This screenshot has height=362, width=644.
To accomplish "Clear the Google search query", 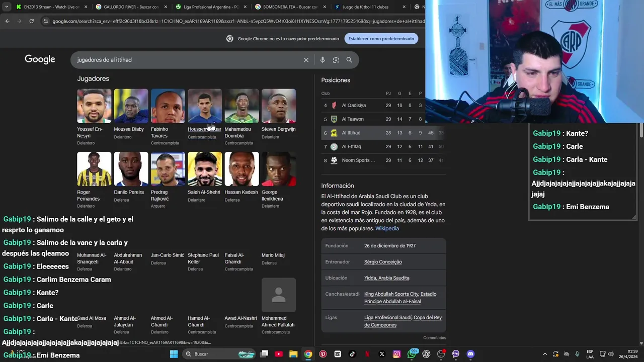I will tap(306, 60).
